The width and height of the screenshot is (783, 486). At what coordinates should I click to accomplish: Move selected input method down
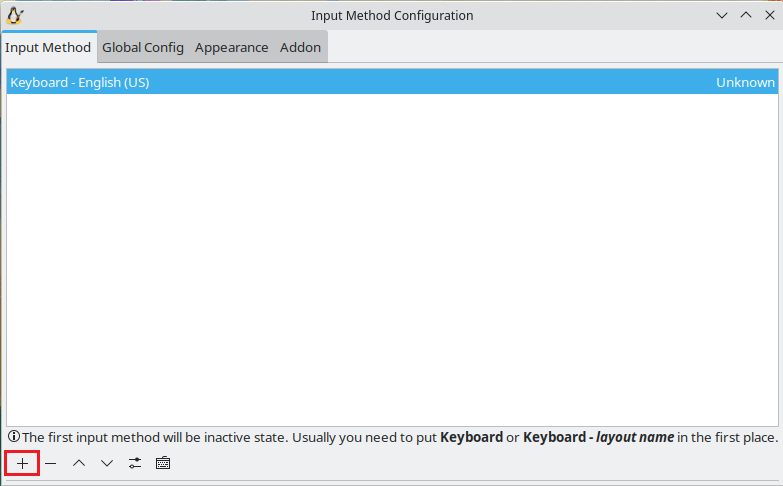point(107,464)
